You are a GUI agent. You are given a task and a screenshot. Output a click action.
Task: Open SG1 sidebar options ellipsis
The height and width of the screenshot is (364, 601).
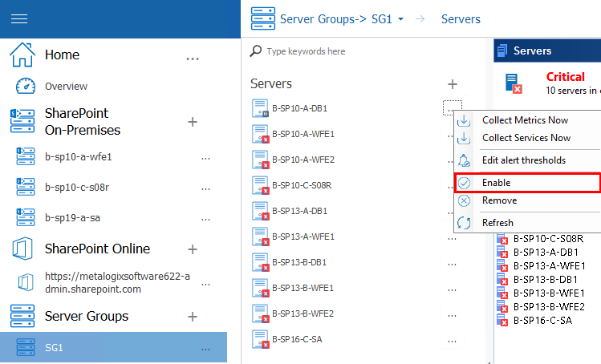[206, 349]
